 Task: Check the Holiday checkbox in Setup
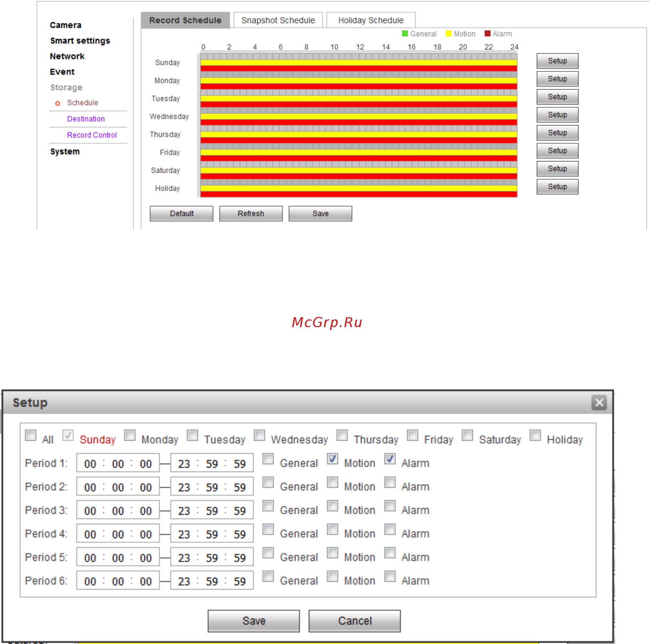pos(535,435)
